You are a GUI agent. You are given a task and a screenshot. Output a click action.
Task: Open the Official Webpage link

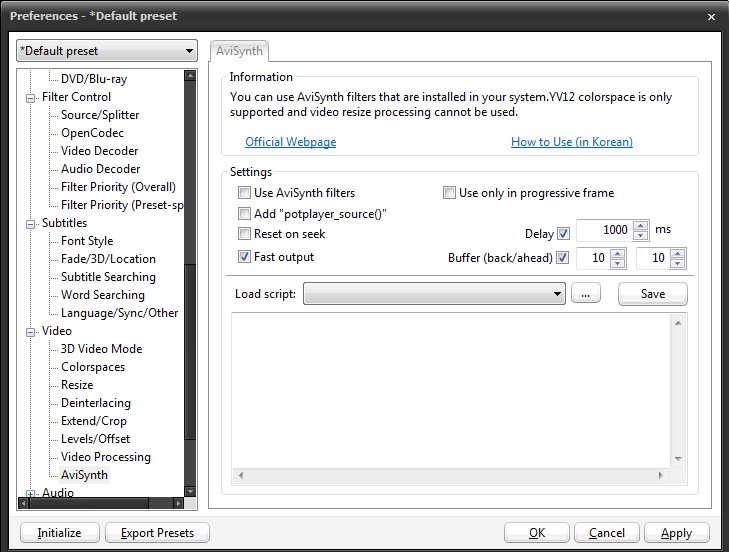(291, 142)
